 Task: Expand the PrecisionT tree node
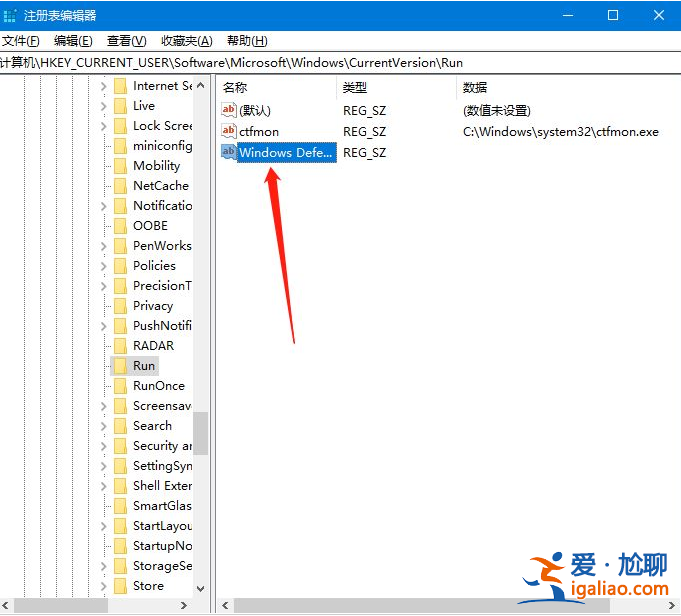[103, 286]
